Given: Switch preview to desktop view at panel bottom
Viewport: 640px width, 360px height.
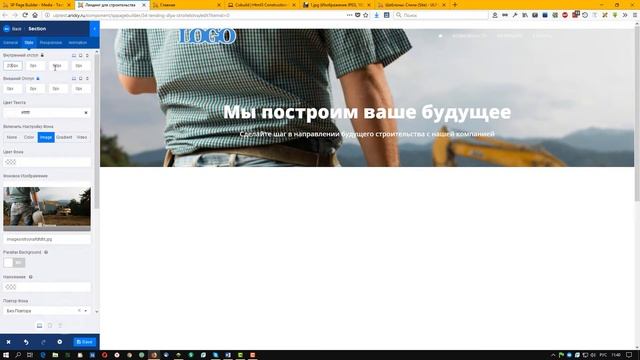Looking at the screenshot, I should (40, 325).
